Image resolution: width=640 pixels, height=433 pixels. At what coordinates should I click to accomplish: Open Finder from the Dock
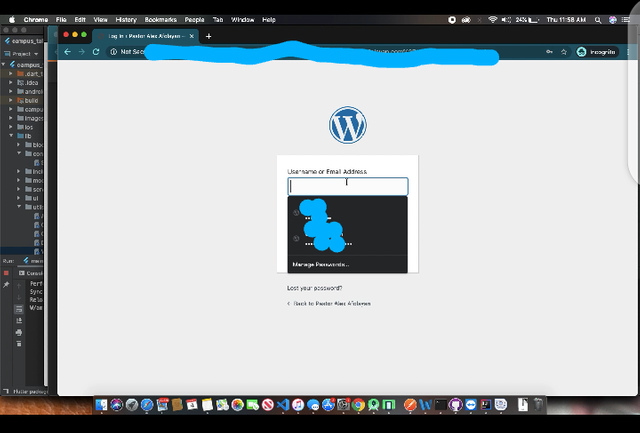coord(101,405)
